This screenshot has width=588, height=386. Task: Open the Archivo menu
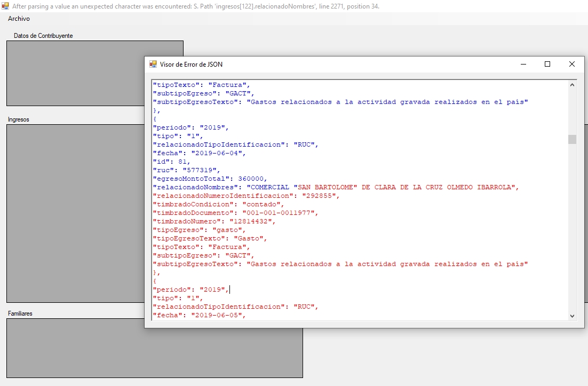click(x=19, y=18)
